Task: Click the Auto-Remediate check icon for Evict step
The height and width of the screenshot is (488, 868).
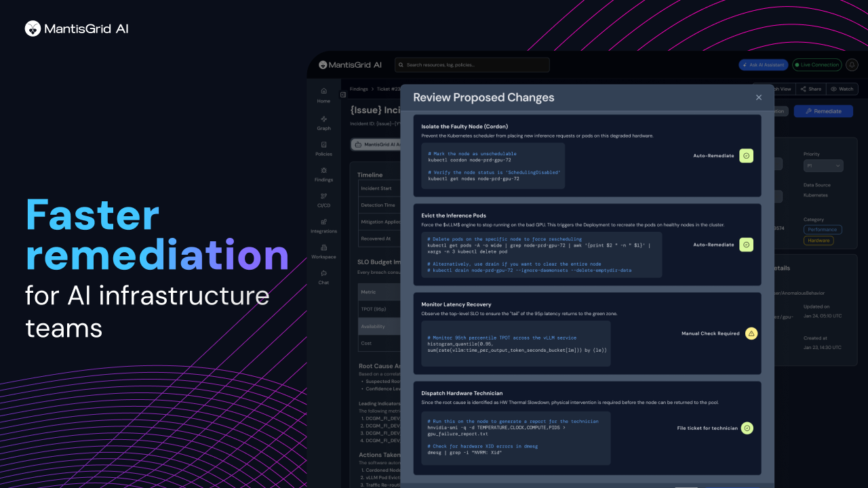Action: pos(746,245)
